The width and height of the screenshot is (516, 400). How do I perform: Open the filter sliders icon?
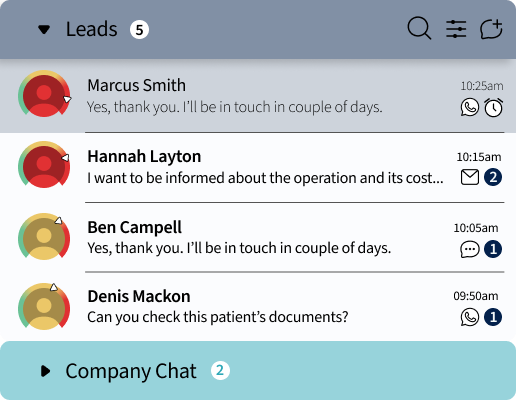(456, 29)
